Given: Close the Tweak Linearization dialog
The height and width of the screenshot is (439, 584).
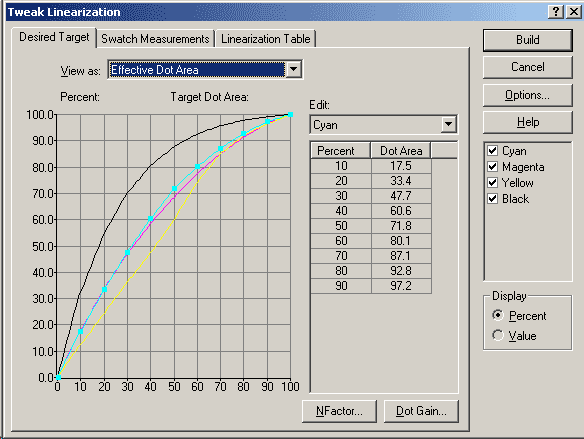Looking at the screenshot, I should point(574,12).
